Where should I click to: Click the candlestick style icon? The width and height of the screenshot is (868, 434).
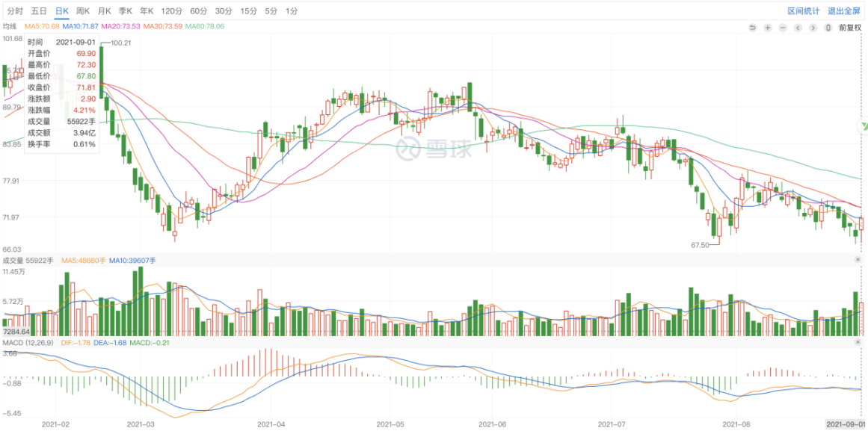click(828, 28)
